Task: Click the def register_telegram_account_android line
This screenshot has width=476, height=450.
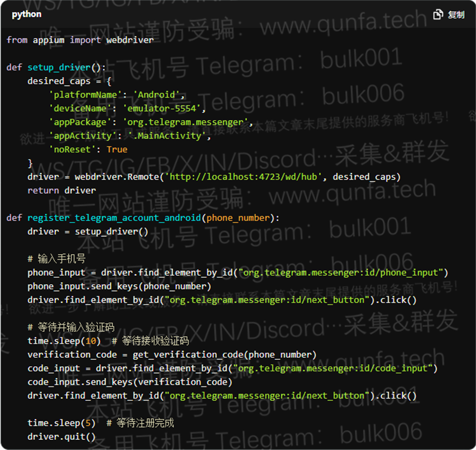Action: click(x=143, y=218)
